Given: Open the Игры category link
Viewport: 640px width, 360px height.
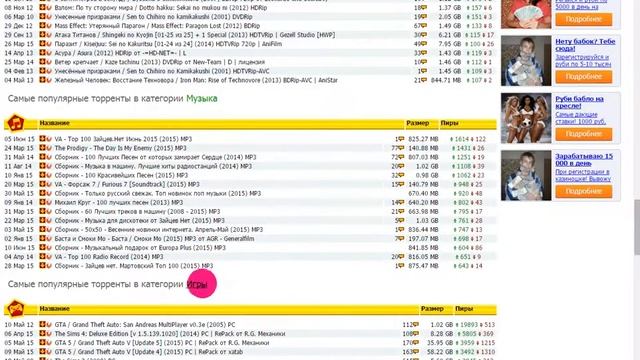Looking at the screenshot, I should (197, 284).
